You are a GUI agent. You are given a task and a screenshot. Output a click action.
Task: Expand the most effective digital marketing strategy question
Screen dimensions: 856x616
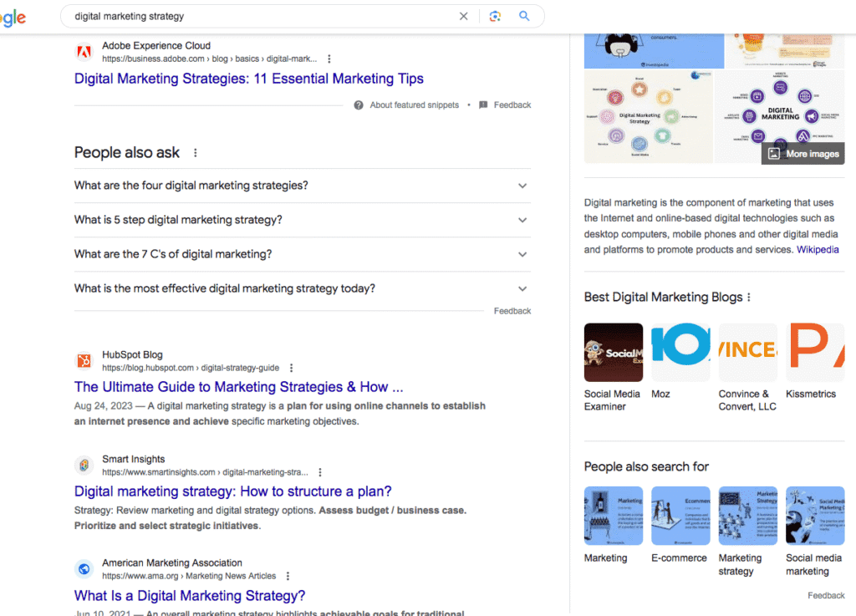click(x=522, y=287)
